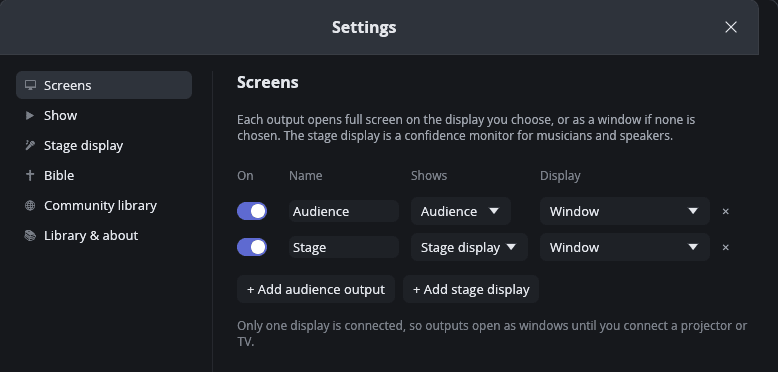Click the books icon beside Library & about
The image size is (778, 372).
30,235
